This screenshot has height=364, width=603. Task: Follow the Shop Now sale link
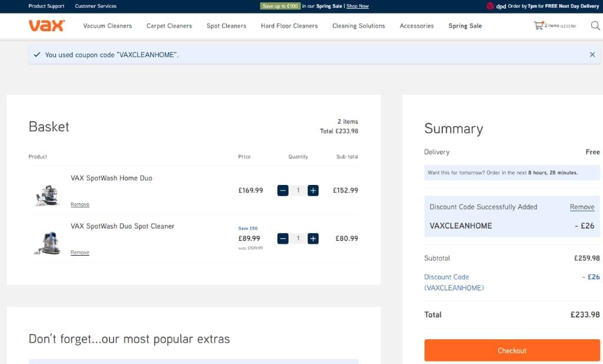pyautogui.click(x=357, y=6)
